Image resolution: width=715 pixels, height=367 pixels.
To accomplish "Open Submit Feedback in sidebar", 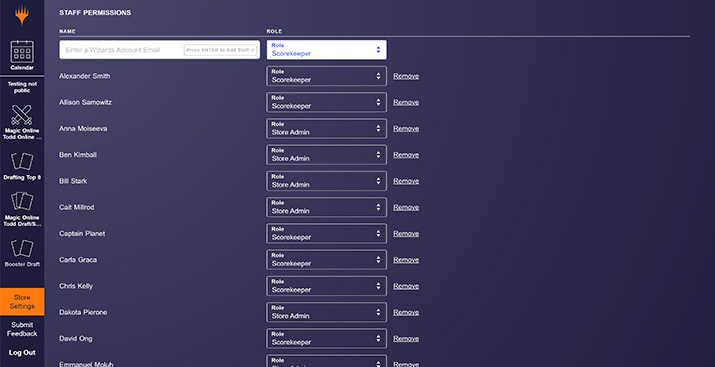I will (22, 329).
